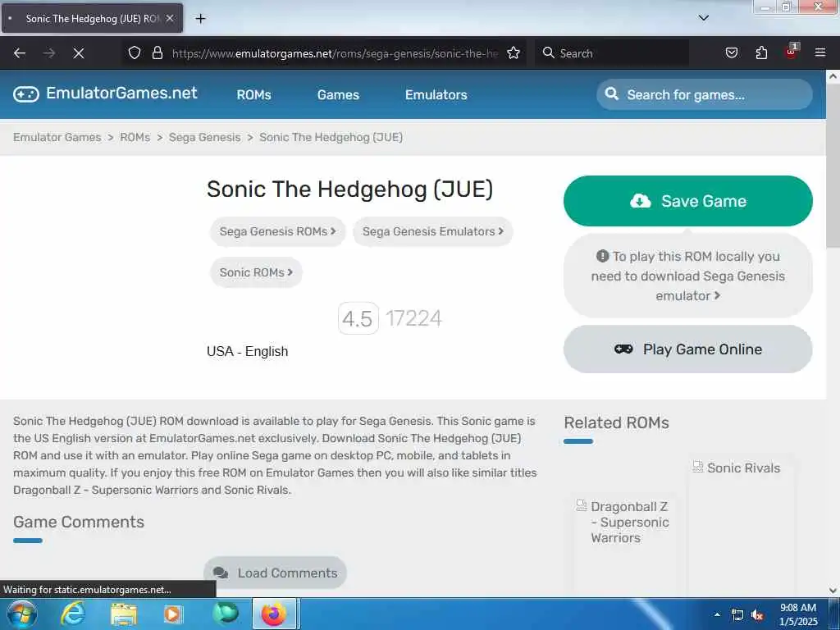The width and height of the screenshot is (840, 630).
Task: Open Dragonball Z Supersonic Warriors ROM
Action: (x=629, y=522)
